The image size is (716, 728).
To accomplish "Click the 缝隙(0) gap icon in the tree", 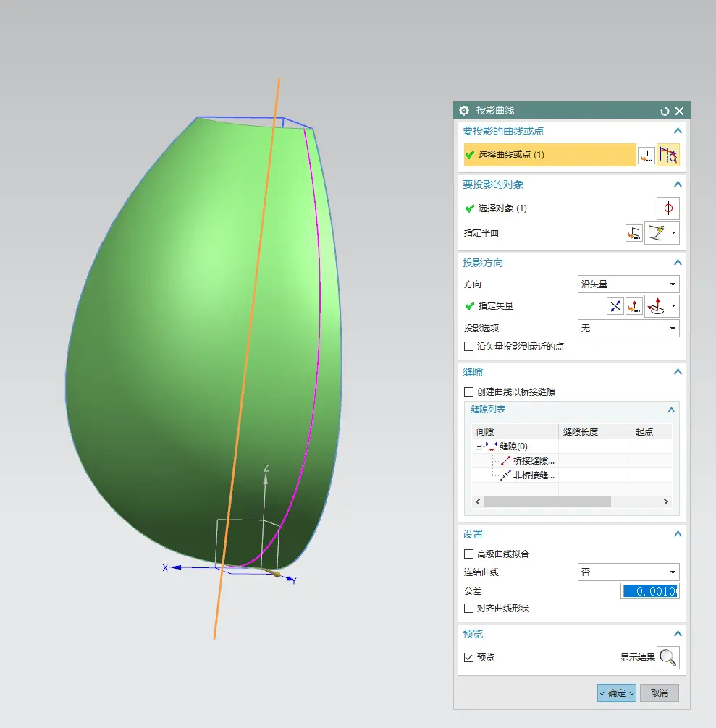I will 492,446.
